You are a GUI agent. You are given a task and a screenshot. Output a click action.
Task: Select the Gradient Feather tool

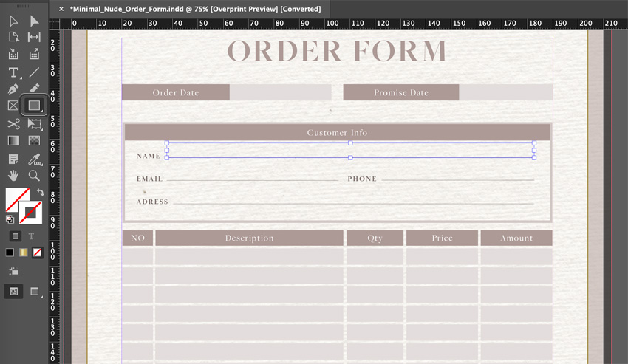coord(34,140)
